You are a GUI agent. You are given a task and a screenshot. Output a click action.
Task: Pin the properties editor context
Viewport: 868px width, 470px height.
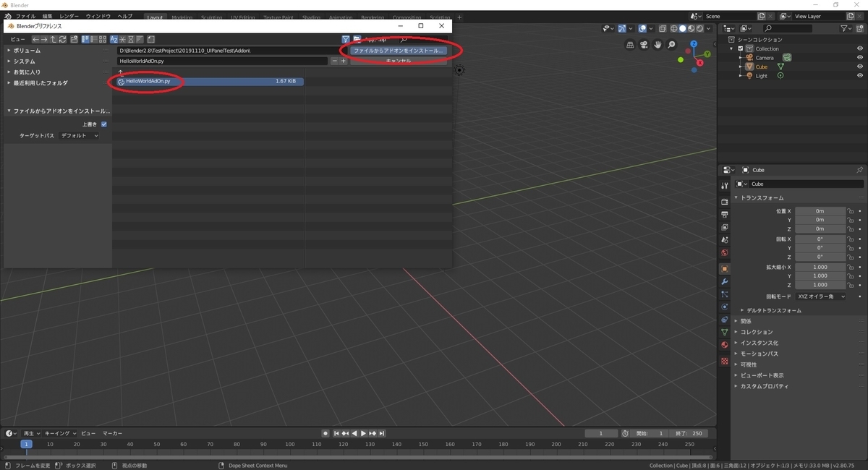pos(859,170)
